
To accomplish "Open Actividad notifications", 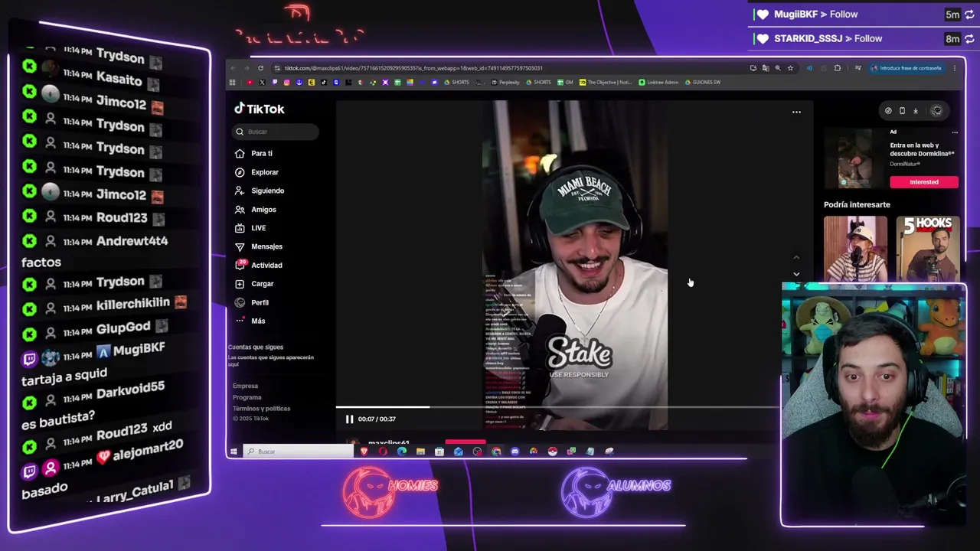I will 259,265.
